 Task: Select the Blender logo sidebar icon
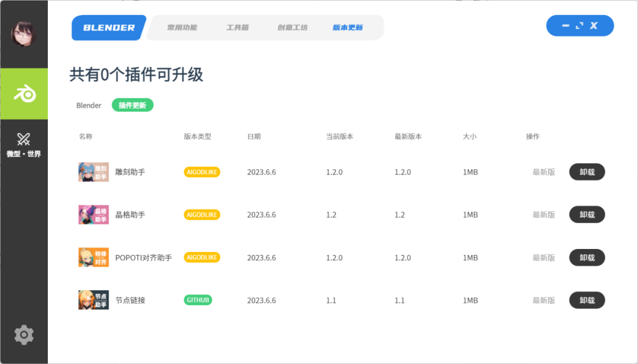(24, 94)
